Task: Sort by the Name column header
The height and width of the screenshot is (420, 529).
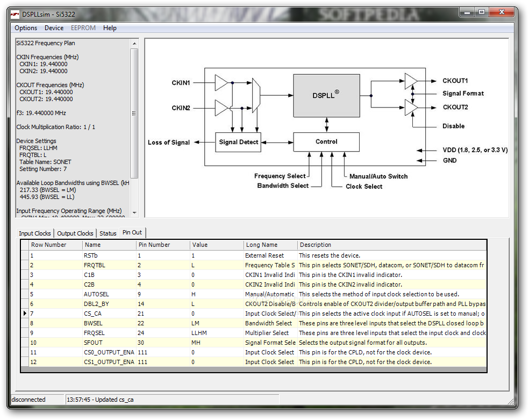Action: pyautogui.click(x=109, y=245)
